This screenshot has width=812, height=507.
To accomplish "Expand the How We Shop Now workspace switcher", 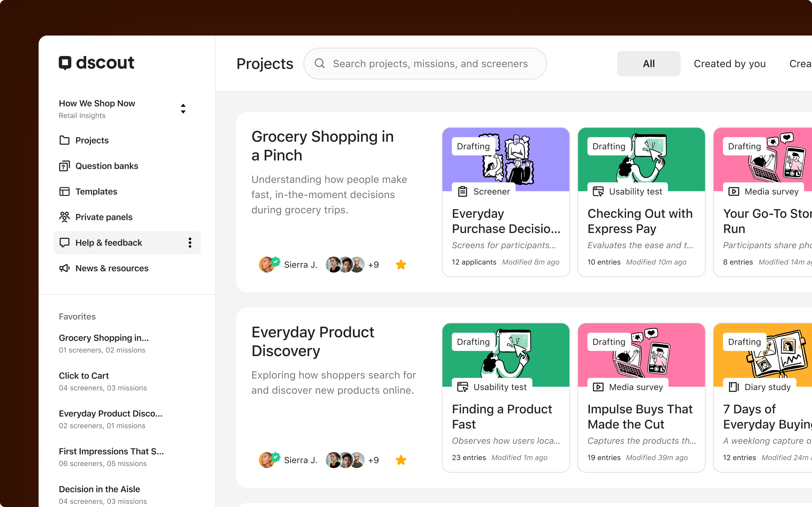I will (x=183, y=109).
